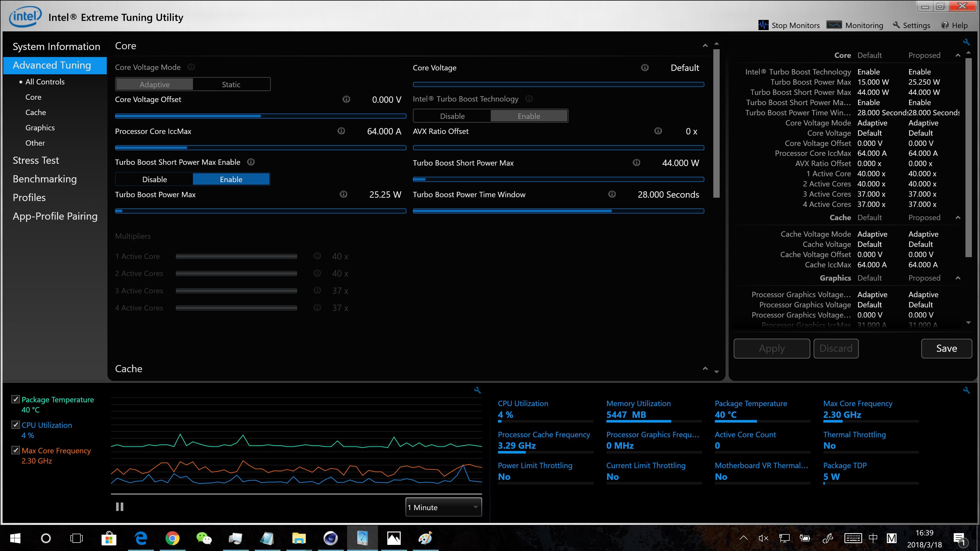This screenshot has width=980, height=551.
Task: Toggle Max Core Frequency graph checkbox
Action: point(16,450)
